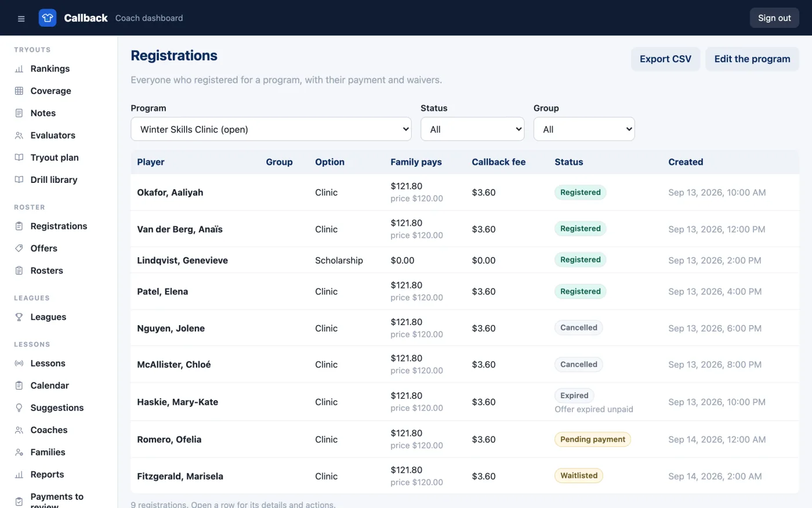This screenshot has height=508, width=812.
Task: Click the hamburger menu icon
Action: click(x=21, y=19)
